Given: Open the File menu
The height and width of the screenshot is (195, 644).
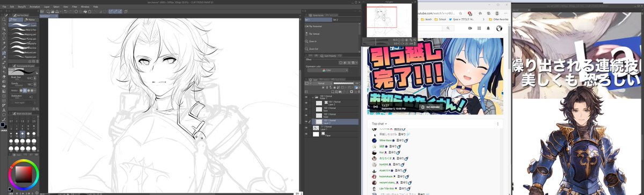Looking at the screenshot, I should click(x=4, y=6).
